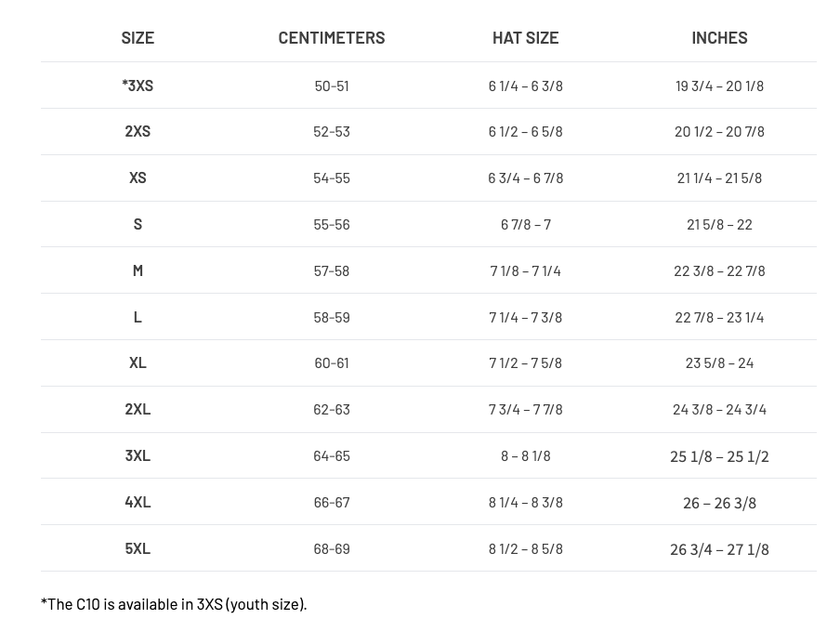Click the S size row label

[x=138, y=224]
